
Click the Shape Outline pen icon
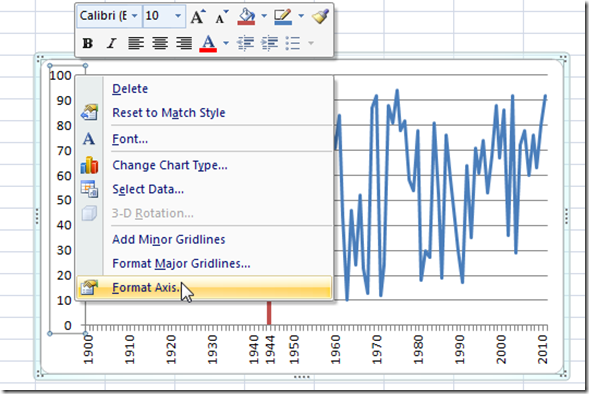point(283,17)
